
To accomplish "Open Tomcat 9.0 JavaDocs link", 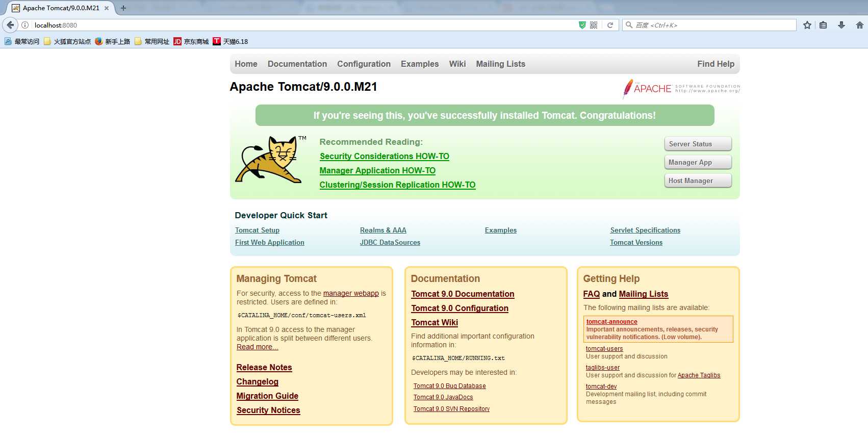I will 443,397.
